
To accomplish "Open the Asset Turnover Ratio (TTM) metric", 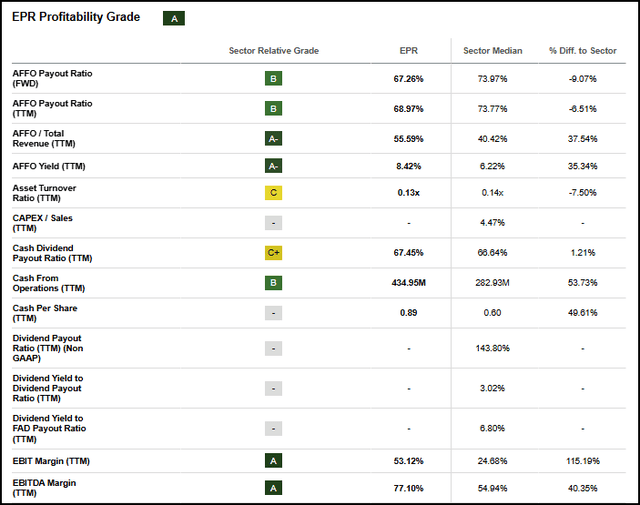I will [x=44, y=193].
